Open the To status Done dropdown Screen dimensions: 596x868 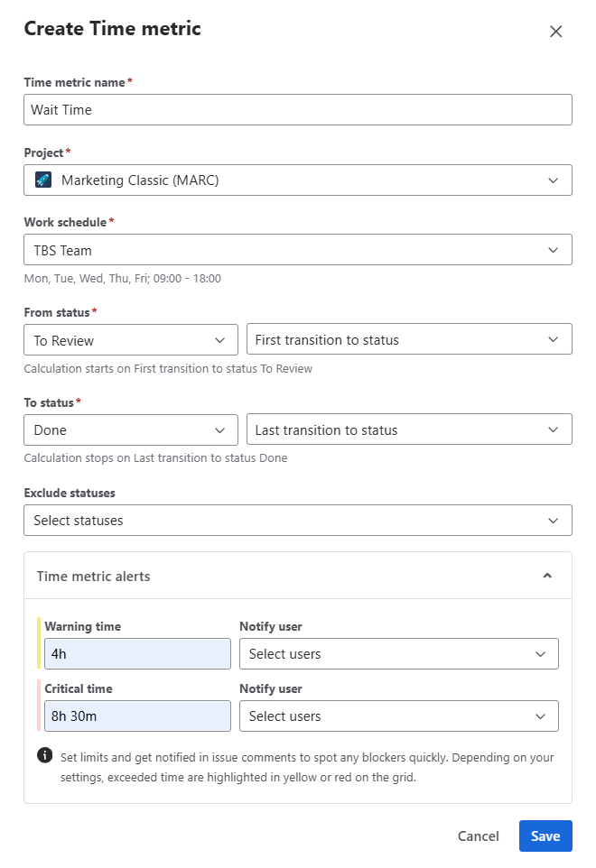click(130, 430)
